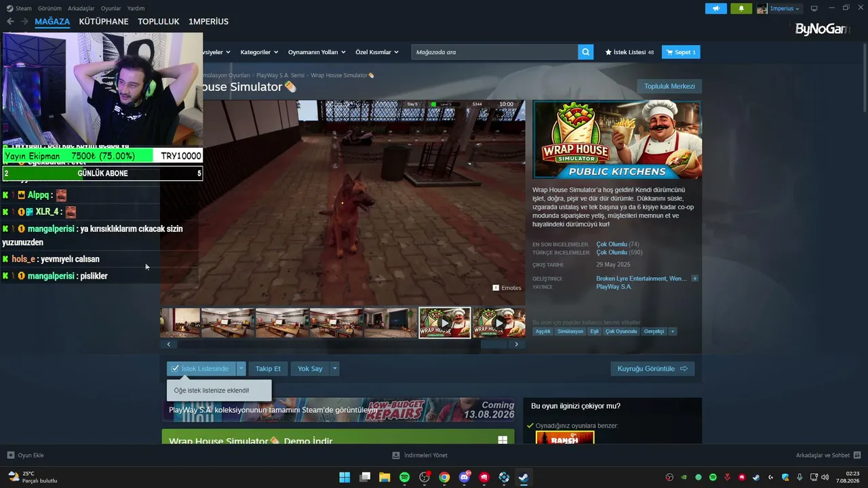Open the Sepet shopping cart

pyautogui.click(x=681, y=52)
